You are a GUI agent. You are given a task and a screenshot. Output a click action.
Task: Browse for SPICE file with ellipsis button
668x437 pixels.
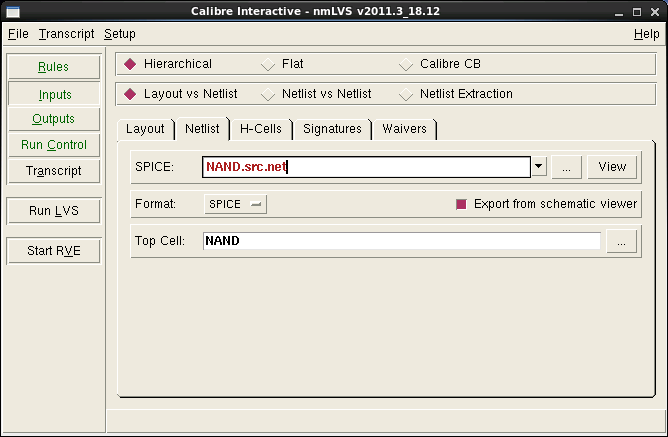[x=566, y=167]
